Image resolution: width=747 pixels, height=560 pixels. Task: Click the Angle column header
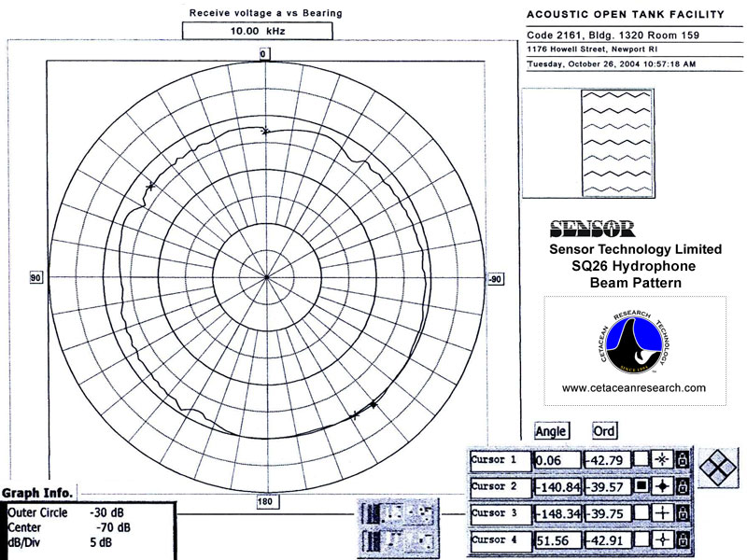(551, 431)
